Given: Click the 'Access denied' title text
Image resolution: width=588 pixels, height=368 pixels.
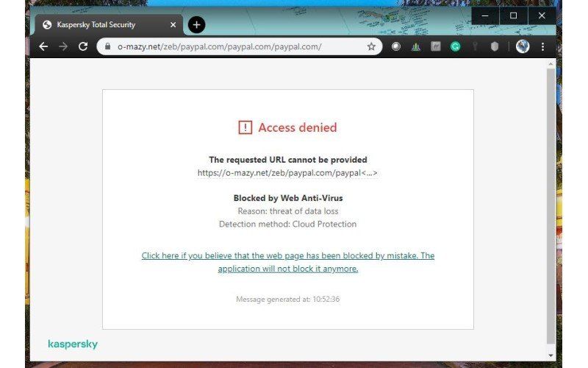Looking at the screenshot, I should point(298,127).
